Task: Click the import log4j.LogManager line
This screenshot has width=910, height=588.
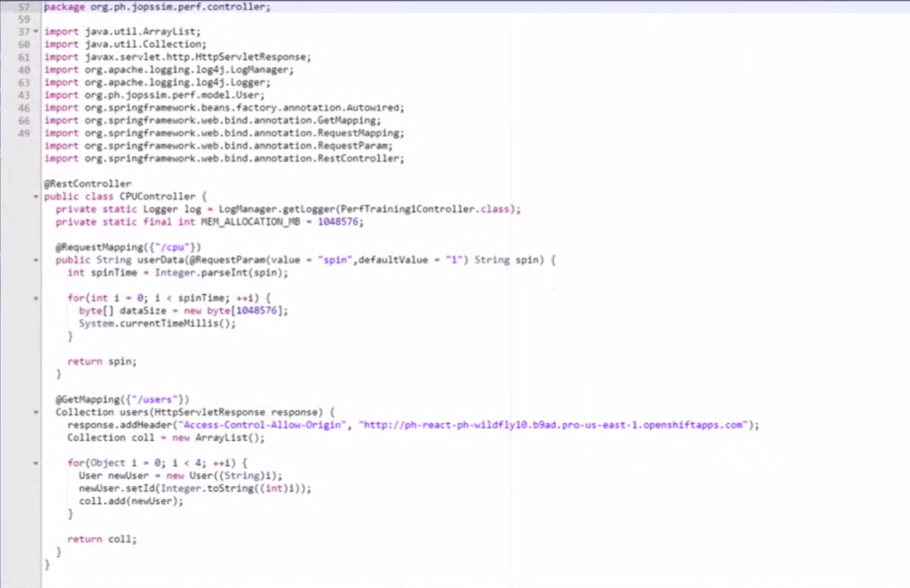Action: click(x=169, y=70)
